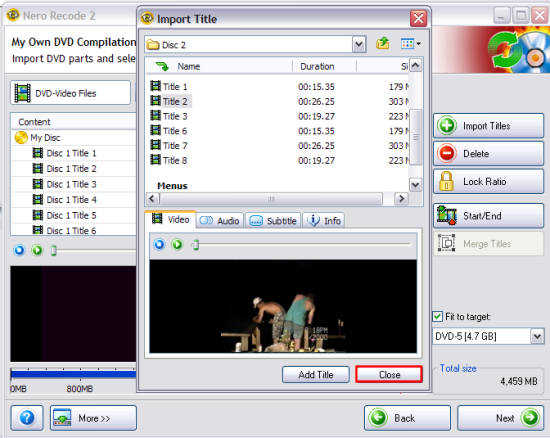Select My Disc in the Content tree
Viewport: 550px width, 438px height.
45,137
